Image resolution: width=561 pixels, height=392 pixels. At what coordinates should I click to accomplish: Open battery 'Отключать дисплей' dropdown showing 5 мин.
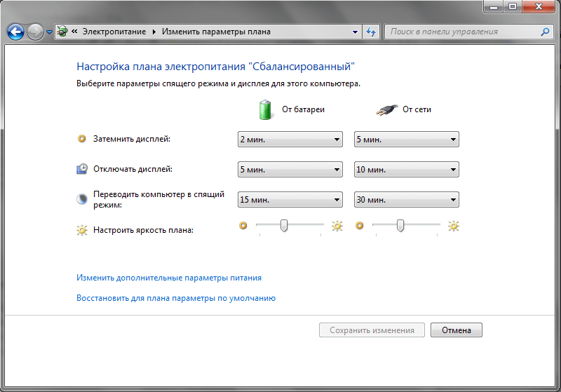pyautogui.click(x=290, y=170)
